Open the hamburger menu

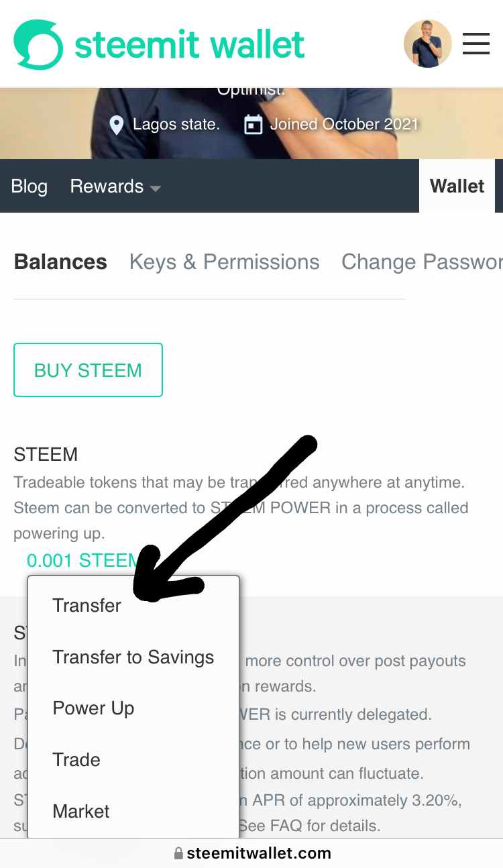[476, 44]
